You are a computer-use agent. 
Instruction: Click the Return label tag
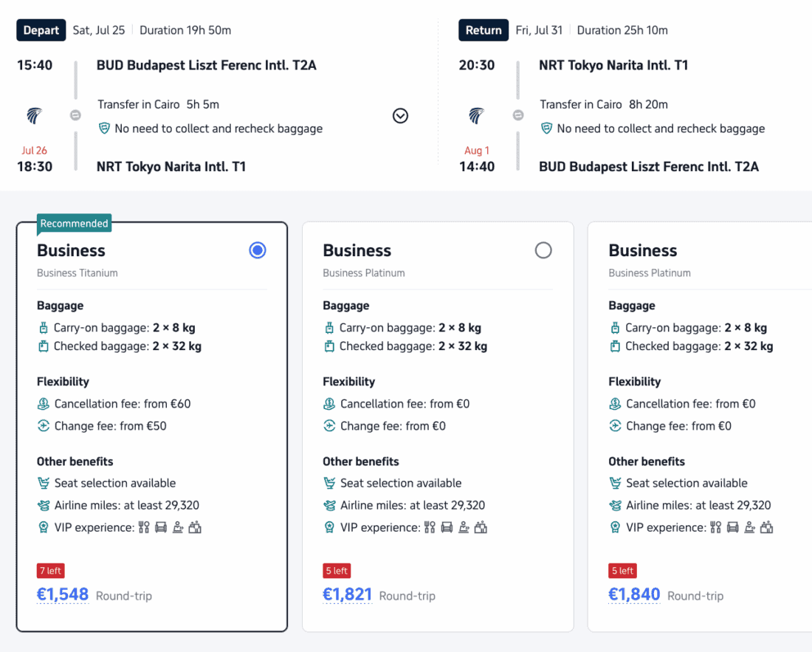(484, 30)
